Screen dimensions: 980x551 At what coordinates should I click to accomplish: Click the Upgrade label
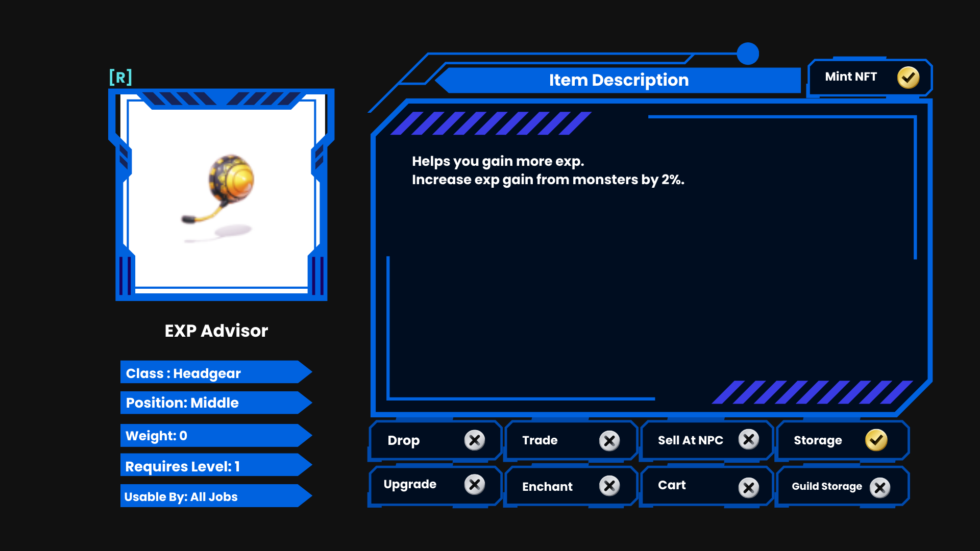point(410,485)
